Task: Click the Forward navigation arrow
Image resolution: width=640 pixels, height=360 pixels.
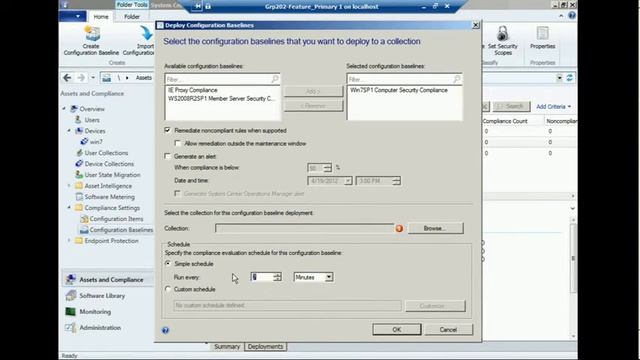Action: 81,78
